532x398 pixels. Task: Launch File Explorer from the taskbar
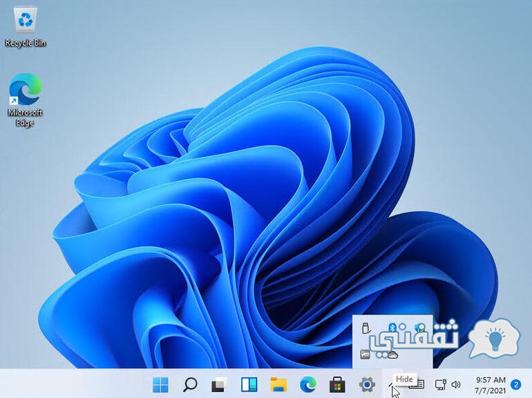(x=278, y=384)
